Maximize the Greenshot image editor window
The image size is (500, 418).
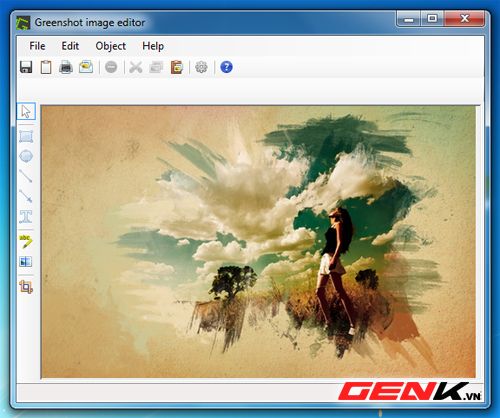[x=432, y=19]
